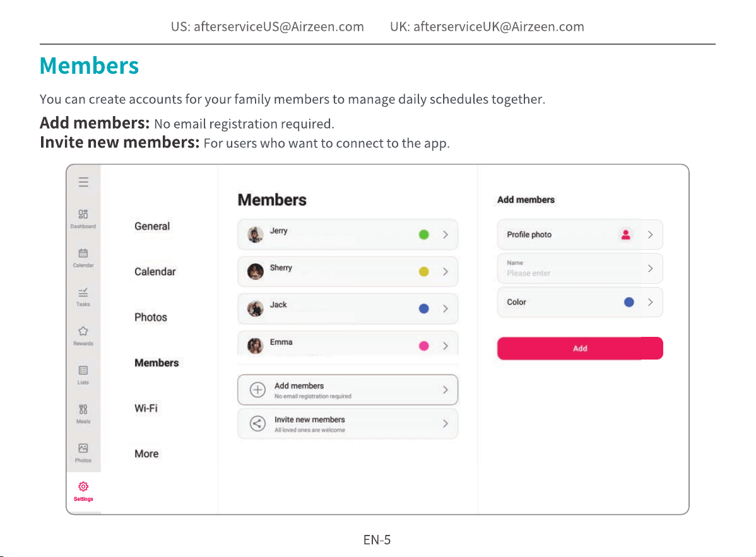Open Profile photo chevron
This screenshot has width=756, height=557.
pos(651,235)
